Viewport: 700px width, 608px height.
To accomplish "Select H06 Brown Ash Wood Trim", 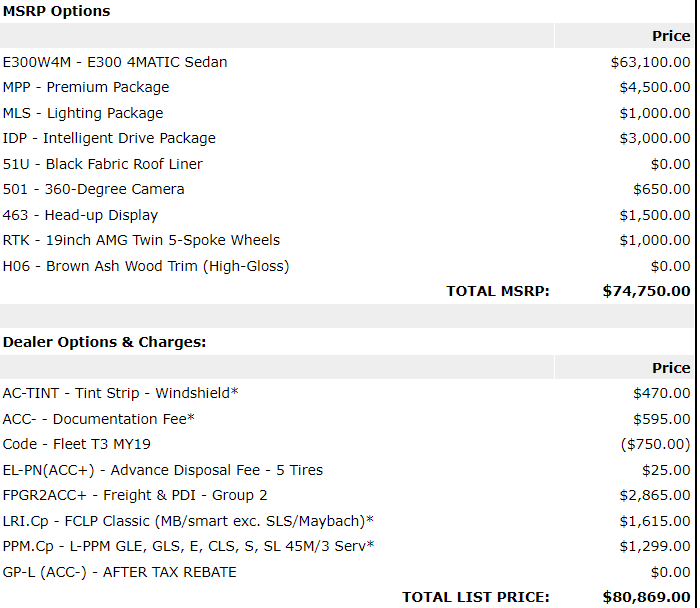I will coord(347,266).
